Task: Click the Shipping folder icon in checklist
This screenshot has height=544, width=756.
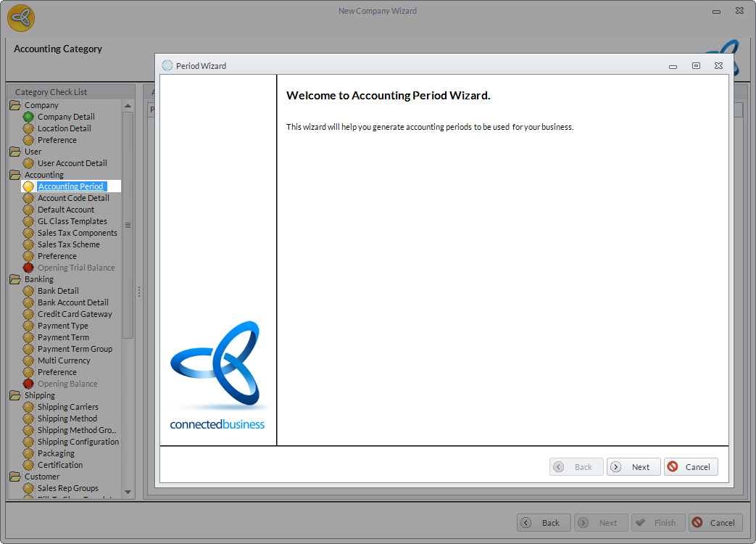Action: point(15,395)
